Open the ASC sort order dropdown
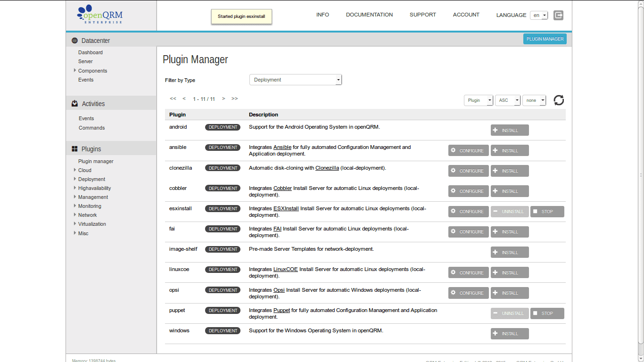 508,100
